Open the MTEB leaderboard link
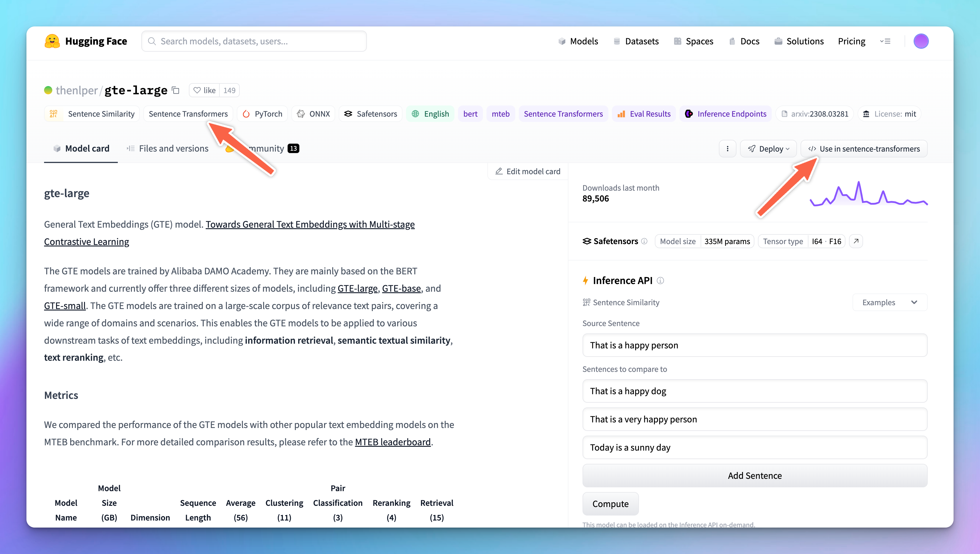980x554 pixels. click(x=392, y=442)
